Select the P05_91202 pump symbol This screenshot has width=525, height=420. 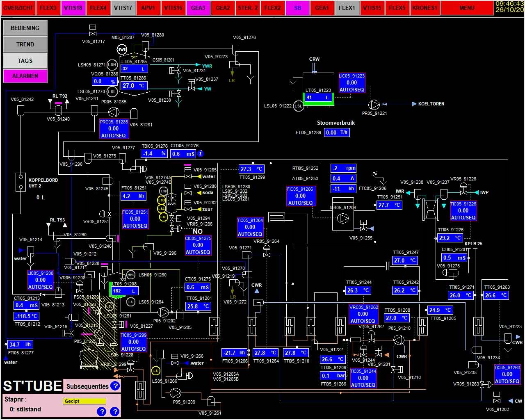click(163, 312)
